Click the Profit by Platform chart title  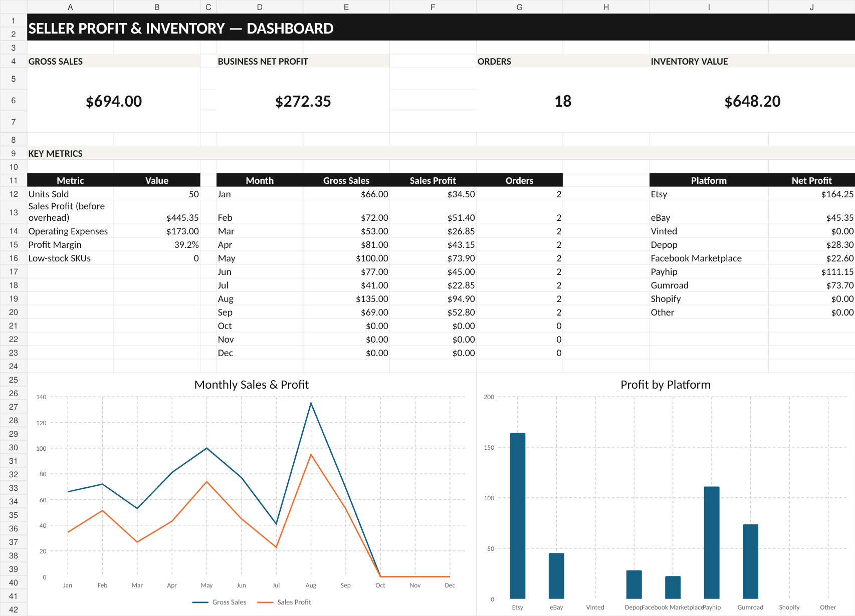tap(665, 385)
